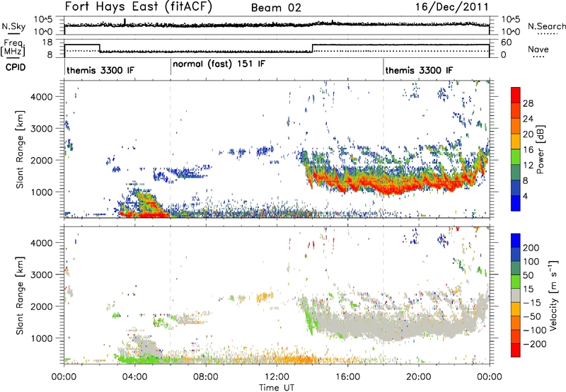This screenshot has height=392, width=566.
Task: Click the '04:00' time tick label
Action: (135, 377)
